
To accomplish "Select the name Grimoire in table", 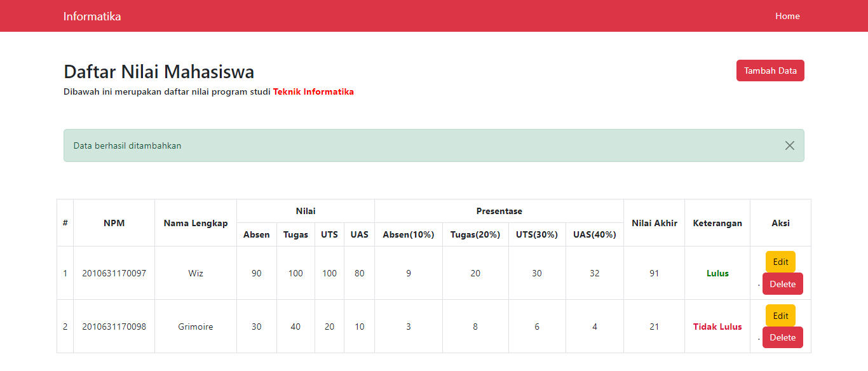I will coord(196,327).
